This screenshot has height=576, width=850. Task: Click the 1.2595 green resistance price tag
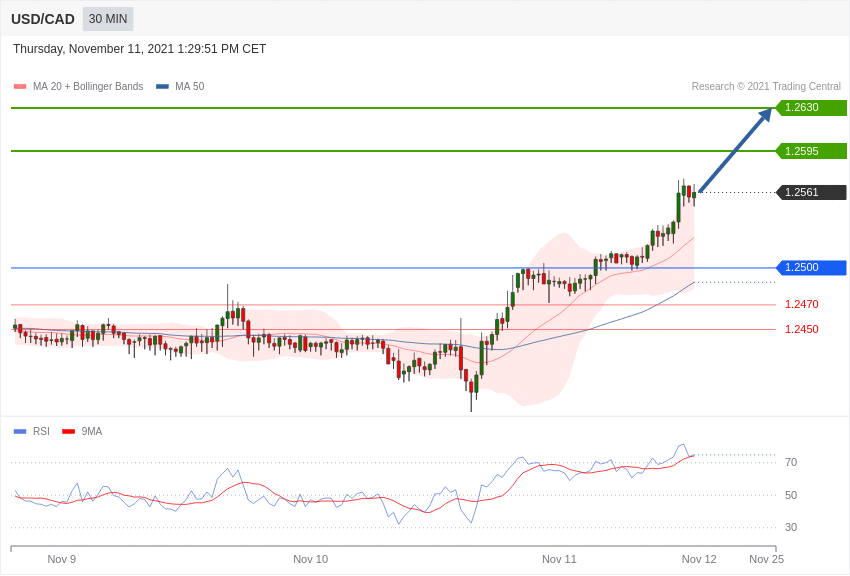point(811,151)
